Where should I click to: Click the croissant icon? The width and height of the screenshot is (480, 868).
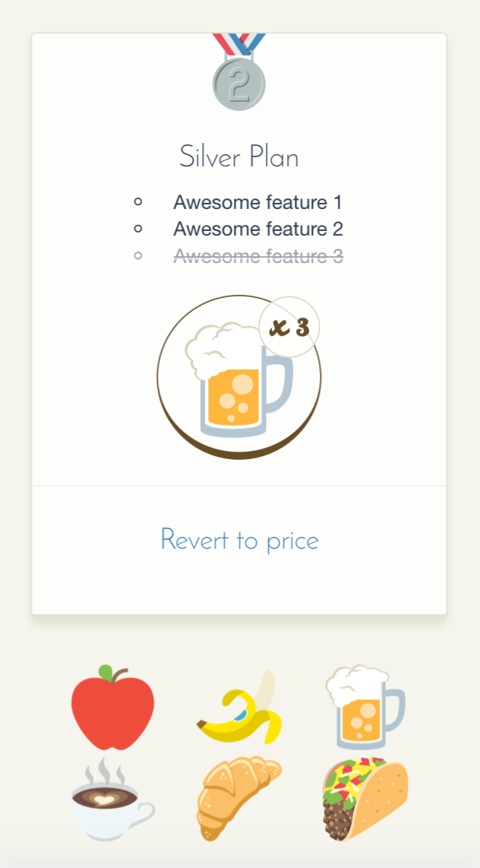coord(239,798)
